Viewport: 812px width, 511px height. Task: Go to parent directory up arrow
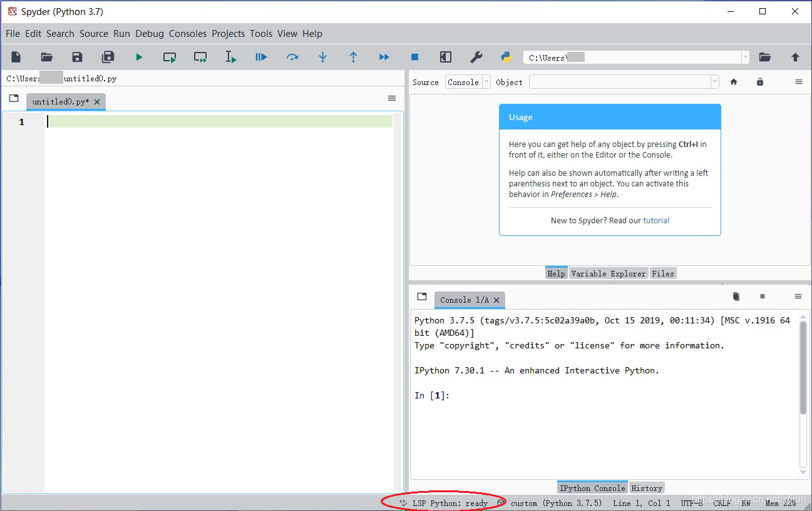[795, 57]
